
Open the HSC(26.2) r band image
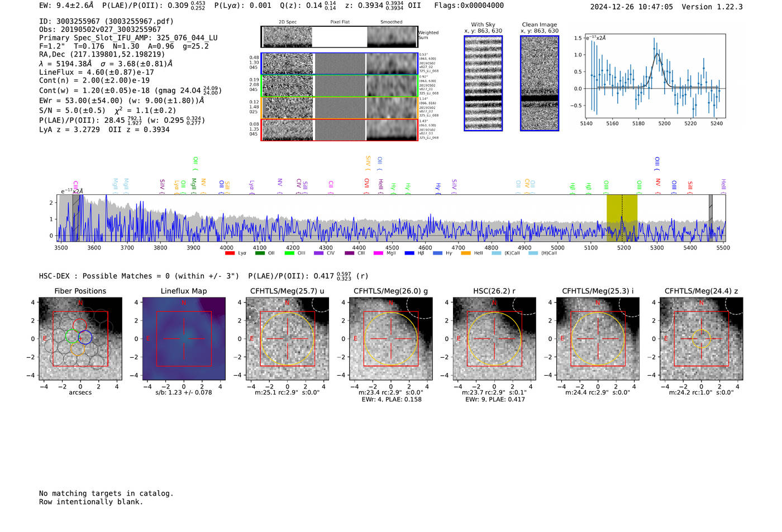pos(494,339)
